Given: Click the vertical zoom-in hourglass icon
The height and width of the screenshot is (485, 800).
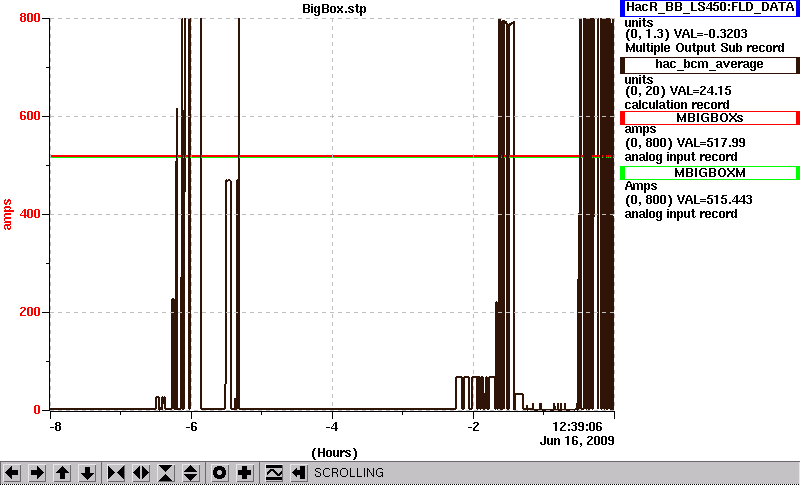Looking at the screenshot, I should pyautogui.click(x=166, y=473).
